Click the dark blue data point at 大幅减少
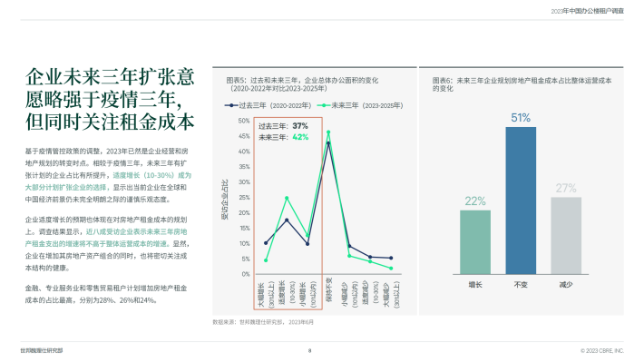This screenshot has width=644, height=362. click(x=391, y=258)
